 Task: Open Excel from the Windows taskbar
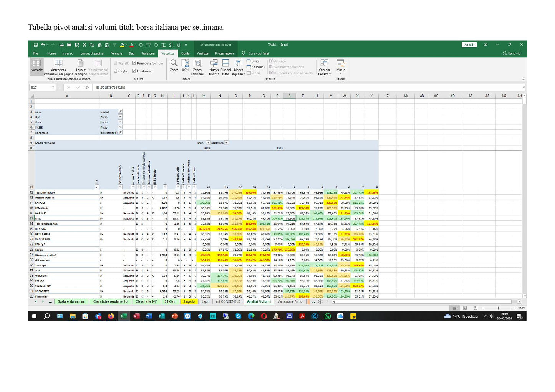coord(124,316)
